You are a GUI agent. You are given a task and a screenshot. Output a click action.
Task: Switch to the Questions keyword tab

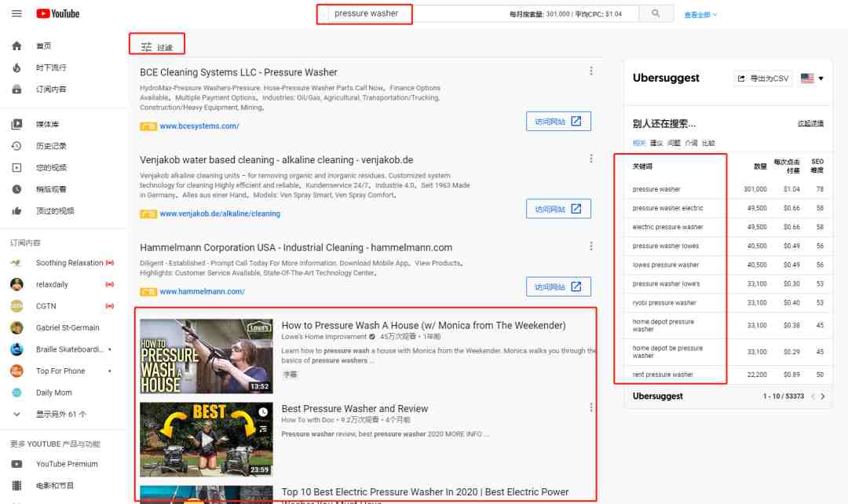tap(674, 144)
